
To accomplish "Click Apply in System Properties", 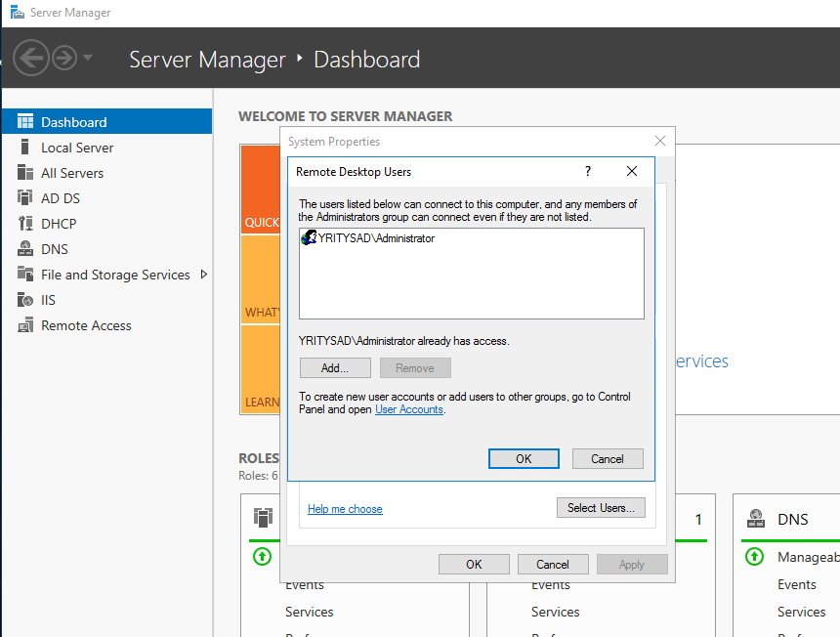I will 632,564.
